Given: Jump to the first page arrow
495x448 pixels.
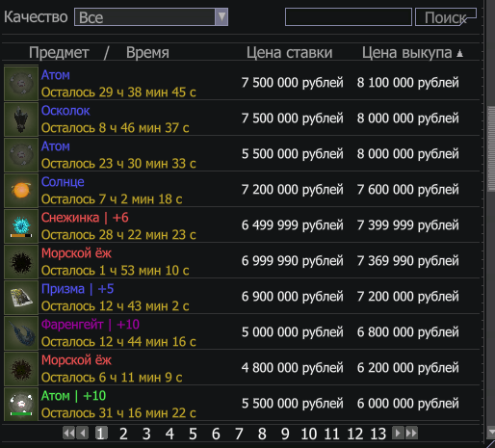Looking at the screenshot, I should (x=68, y=433).
